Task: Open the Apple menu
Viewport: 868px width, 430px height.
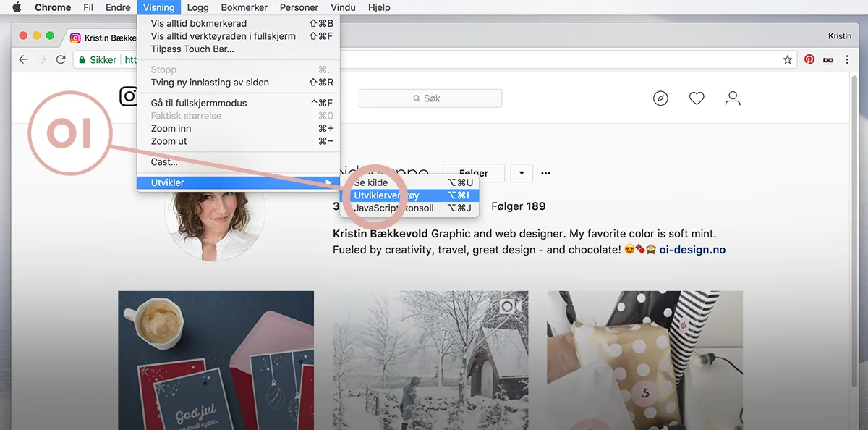Action: 17,7
